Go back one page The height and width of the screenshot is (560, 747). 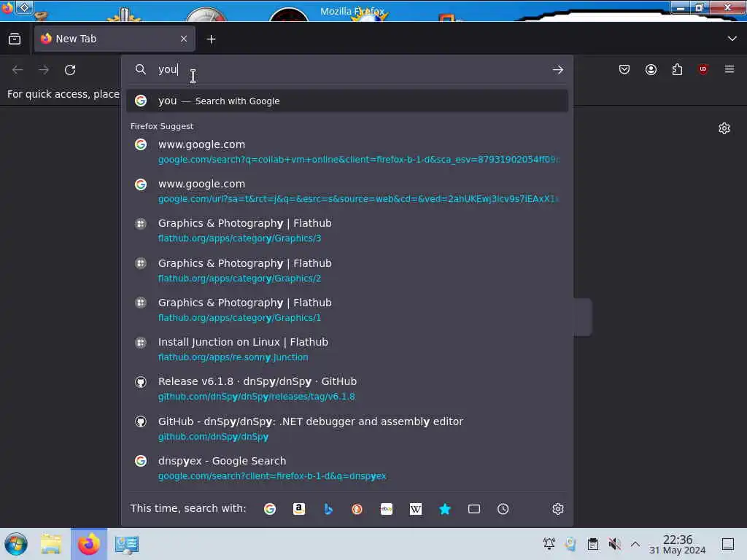pyautogui.click(x=18, y=70)
